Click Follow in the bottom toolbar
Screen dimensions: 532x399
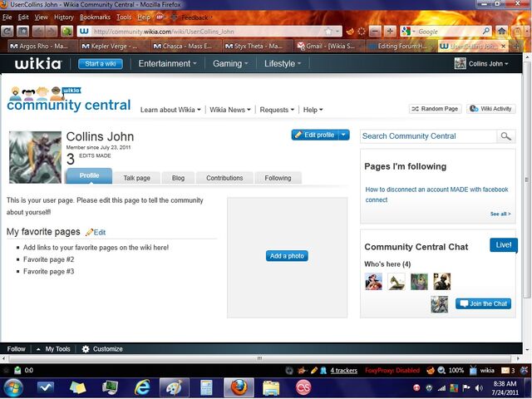point(16,349)
